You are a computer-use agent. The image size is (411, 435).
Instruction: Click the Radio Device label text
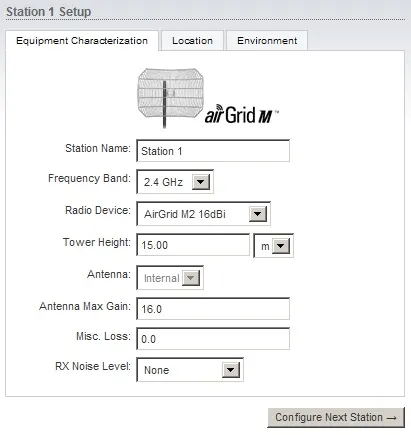tap(98, 210)
